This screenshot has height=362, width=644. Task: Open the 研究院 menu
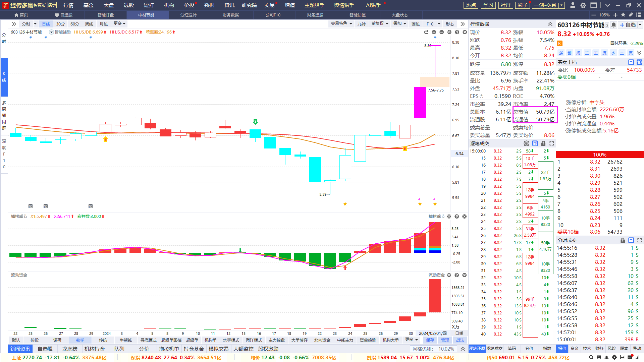coord(249,5)
